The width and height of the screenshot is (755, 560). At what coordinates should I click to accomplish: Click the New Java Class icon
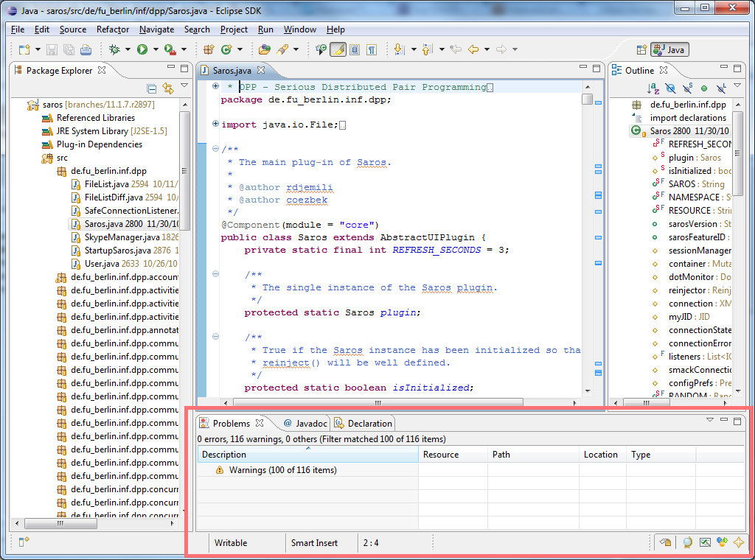[226, 49]
